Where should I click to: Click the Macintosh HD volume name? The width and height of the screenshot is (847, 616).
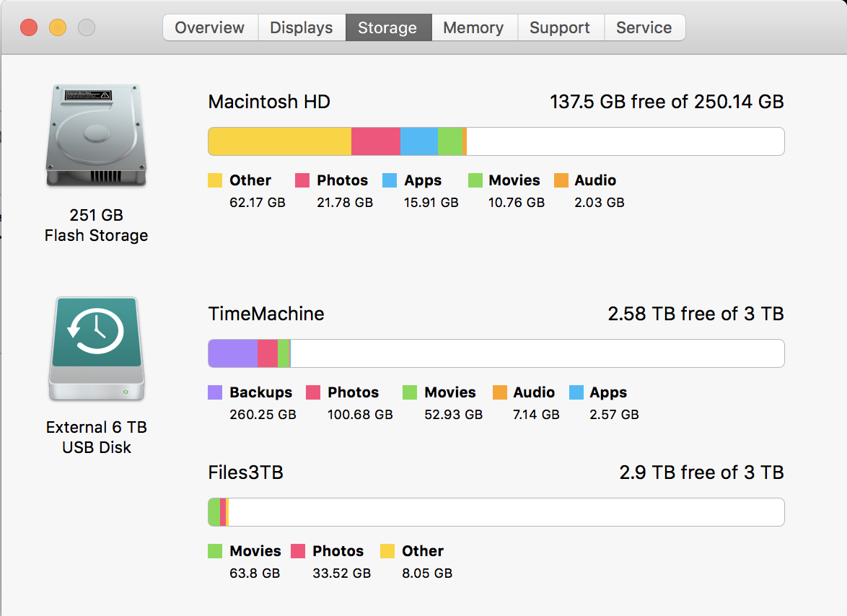pos(269,102)
